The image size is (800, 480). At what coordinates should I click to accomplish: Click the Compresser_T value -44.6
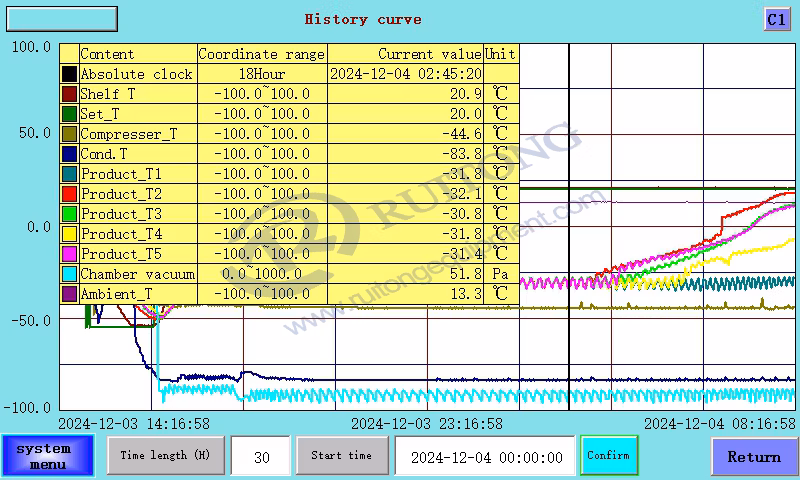[x=462, y=134]
